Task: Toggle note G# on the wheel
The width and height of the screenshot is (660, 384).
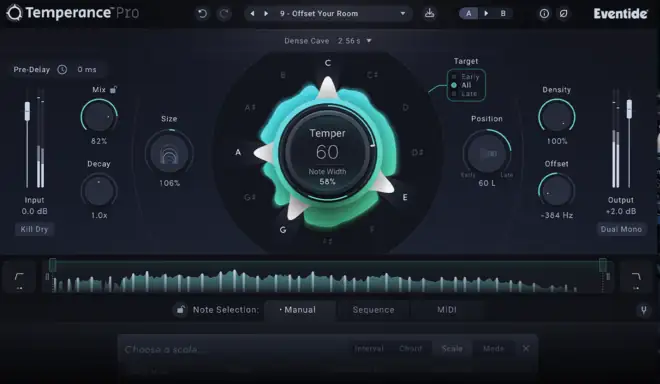Action: click(250, 197)
